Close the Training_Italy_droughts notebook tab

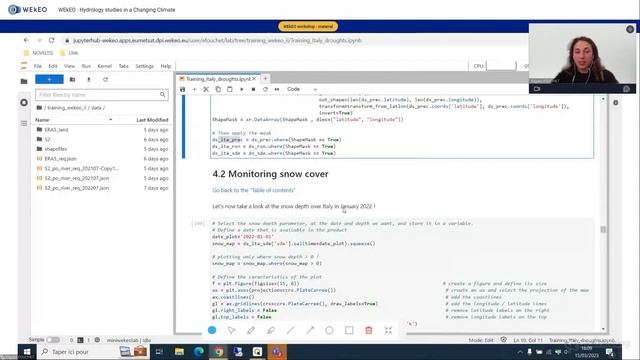pos(254,79)
